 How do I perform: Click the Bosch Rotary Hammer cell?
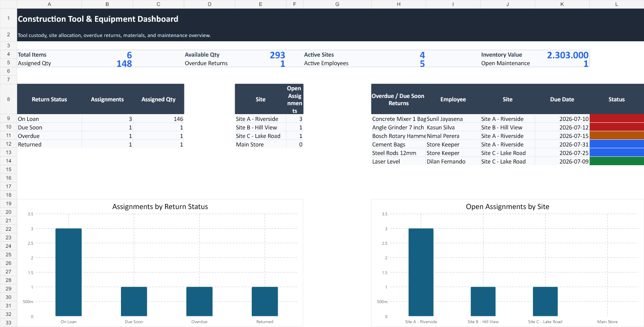399,136
